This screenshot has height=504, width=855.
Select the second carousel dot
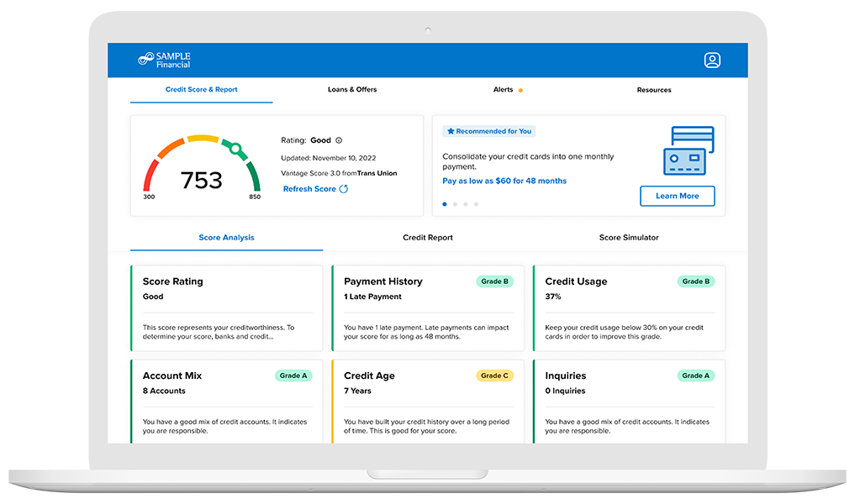point(455,204)
